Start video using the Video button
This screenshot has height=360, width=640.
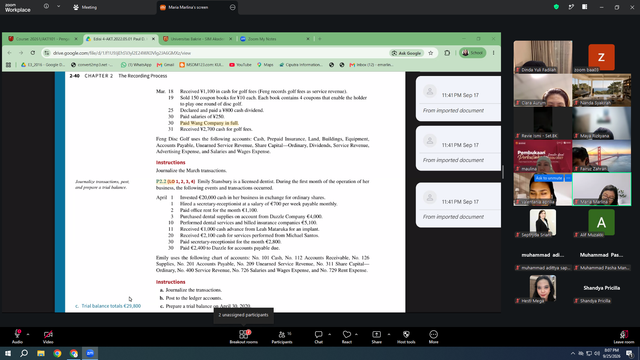48,336
